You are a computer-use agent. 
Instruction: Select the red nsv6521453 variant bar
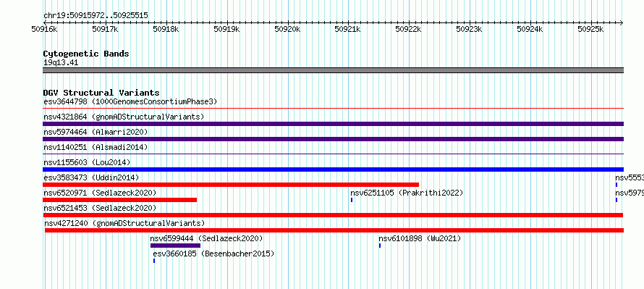333,215
